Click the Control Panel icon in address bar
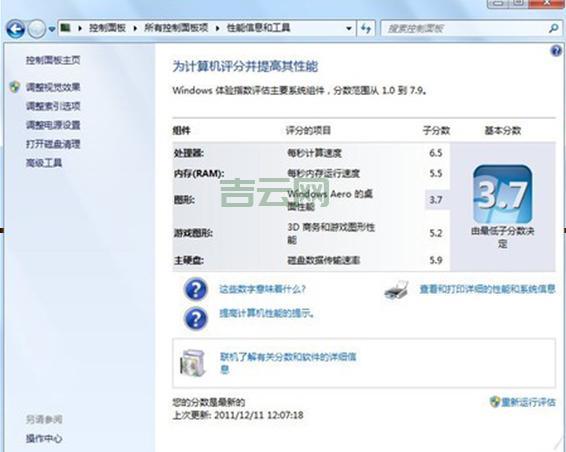 tap(65, 28)
